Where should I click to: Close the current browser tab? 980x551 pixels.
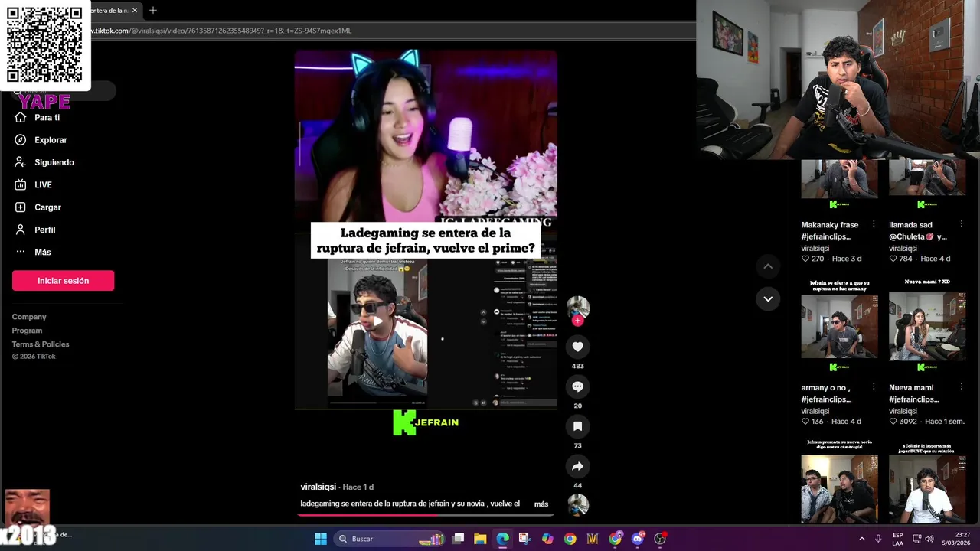pos(134,11)
